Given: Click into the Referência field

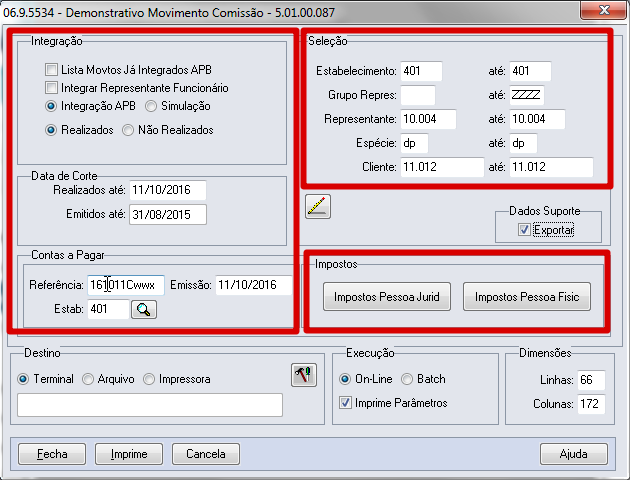Looking at the screenshot, I should coord(126,285).
